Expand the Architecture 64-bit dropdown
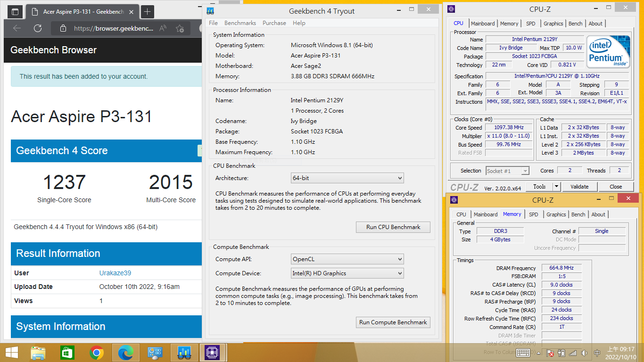 [347, 178]
